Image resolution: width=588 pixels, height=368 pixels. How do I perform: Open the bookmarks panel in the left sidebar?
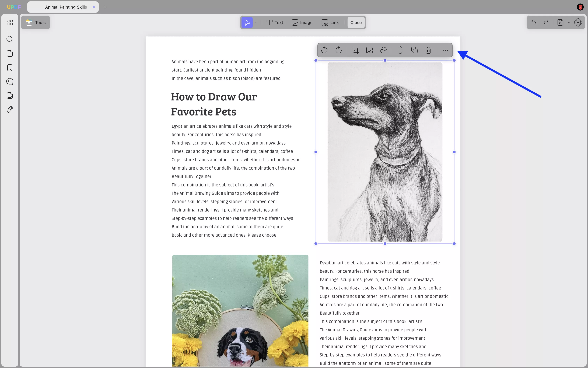pos(10,67)
